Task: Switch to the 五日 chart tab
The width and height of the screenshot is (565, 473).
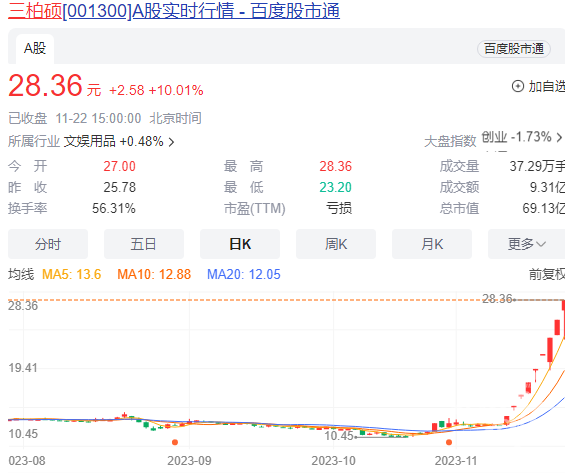Action: pyautogui.click(x=144, y=244)
